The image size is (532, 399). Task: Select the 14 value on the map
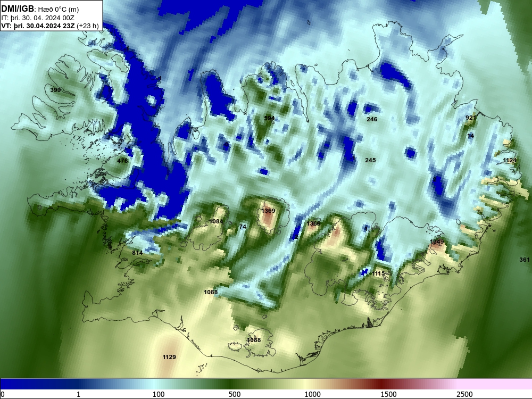pos(471,136)
